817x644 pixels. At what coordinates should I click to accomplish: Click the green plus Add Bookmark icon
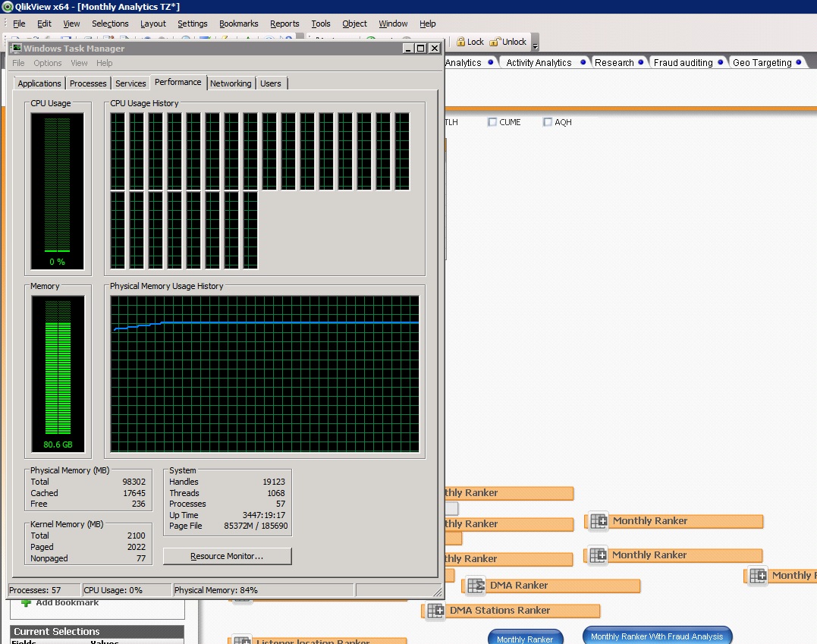click(x=26, y=602)
